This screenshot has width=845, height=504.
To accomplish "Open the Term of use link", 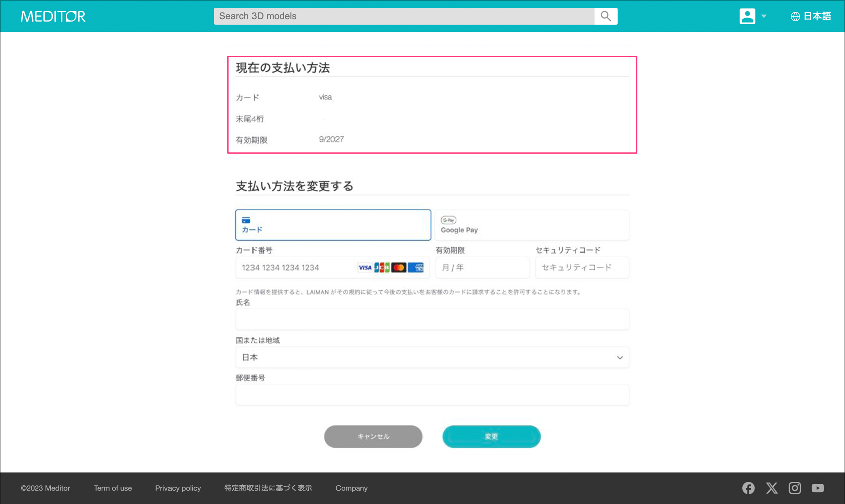I will [x=113, y=488].
